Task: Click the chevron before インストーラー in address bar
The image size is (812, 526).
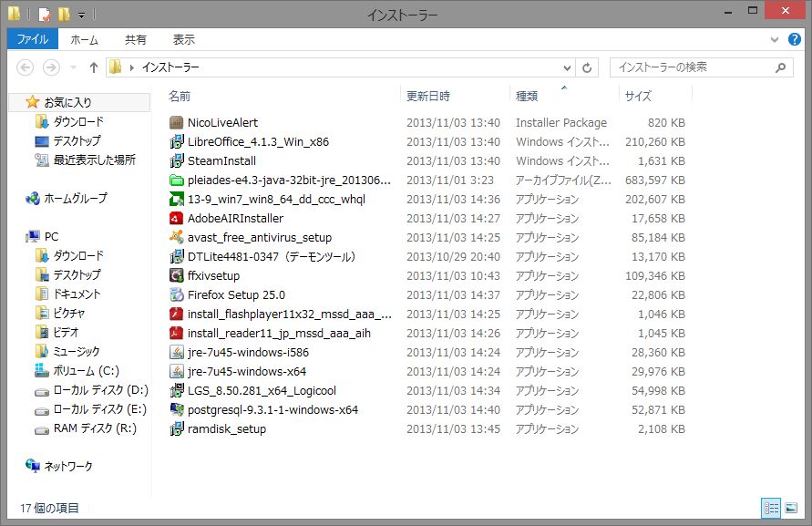Action: [132, 67]
